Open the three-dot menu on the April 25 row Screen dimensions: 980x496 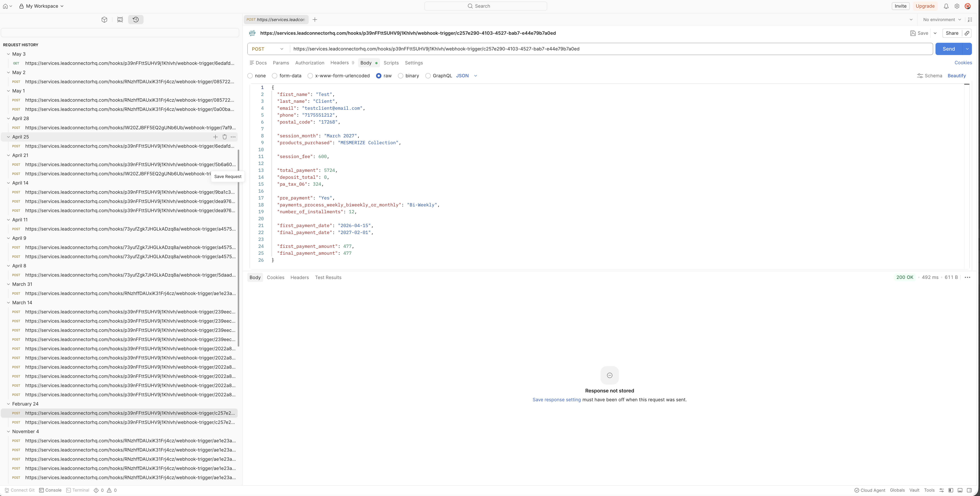[x=233, y=137]
